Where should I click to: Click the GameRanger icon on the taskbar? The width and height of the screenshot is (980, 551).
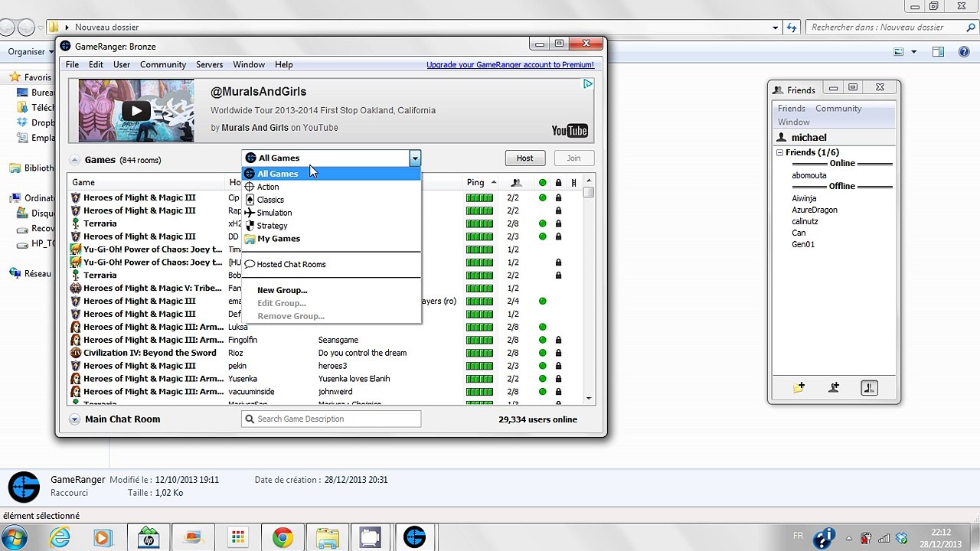point(414,537)
